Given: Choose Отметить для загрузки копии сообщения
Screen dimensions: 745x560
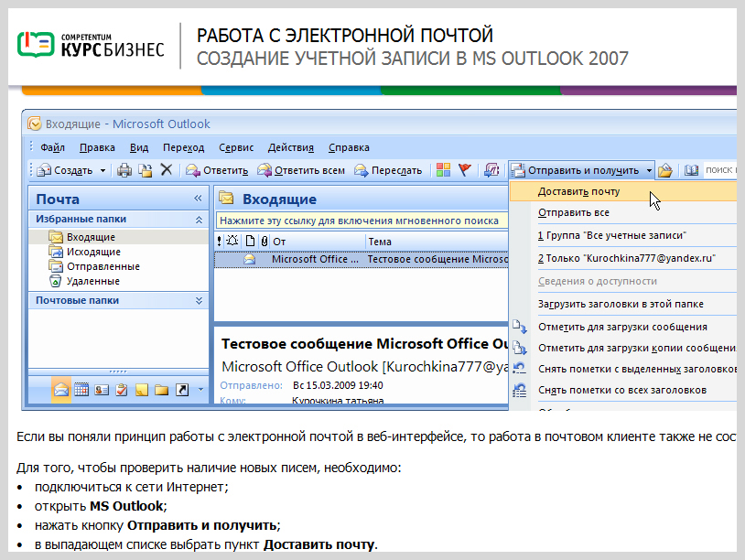Looking at the screenshot, I should (623, 348).
